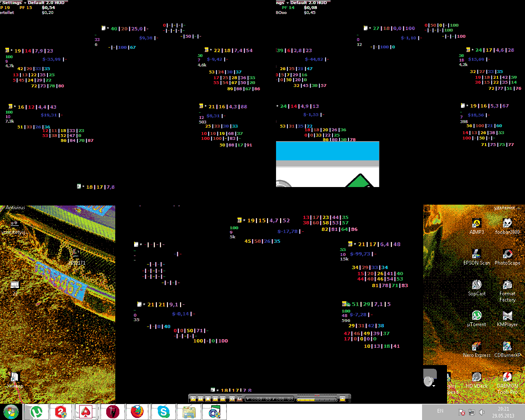Open the note icon beside HUD stats 40|20|25,0
Image resolution: width=525 pixels, height=420 pixels.
[x=103, y=28]
